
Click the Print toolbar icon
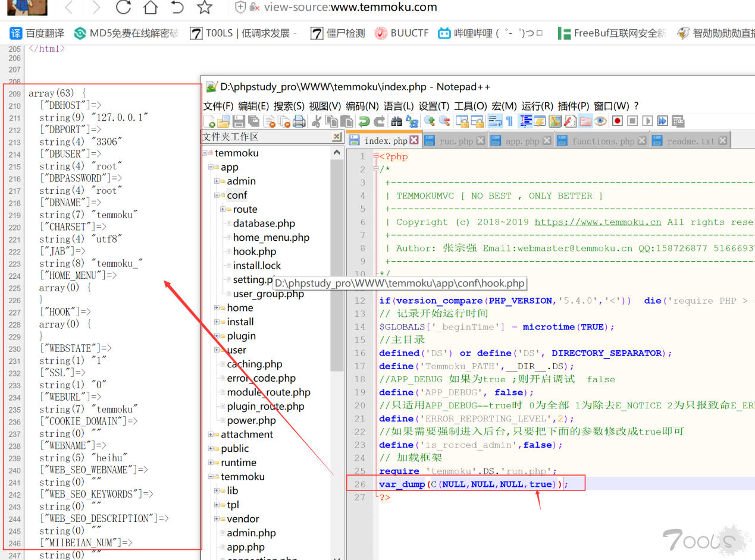pos(298,121)
